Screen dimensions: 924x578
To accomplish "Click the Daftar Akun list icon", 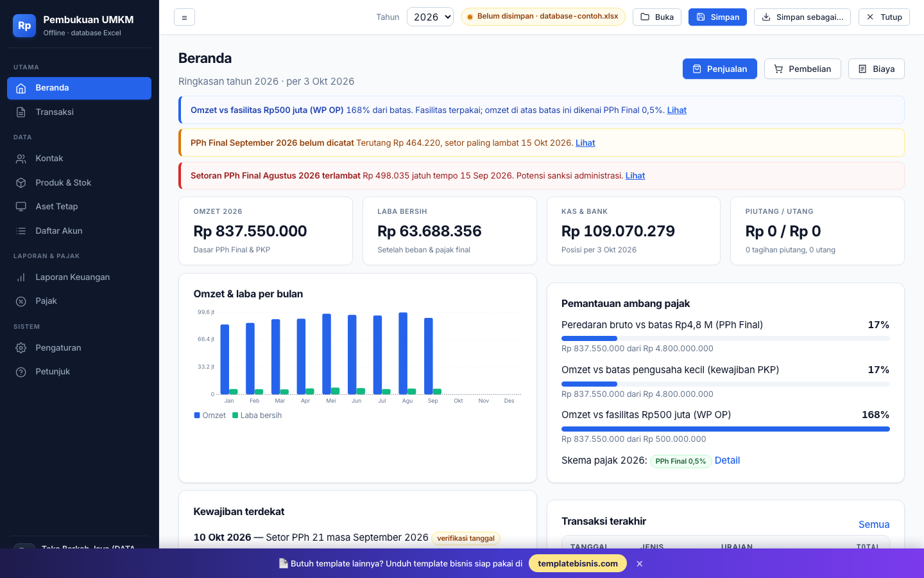I will click(21, 231).
